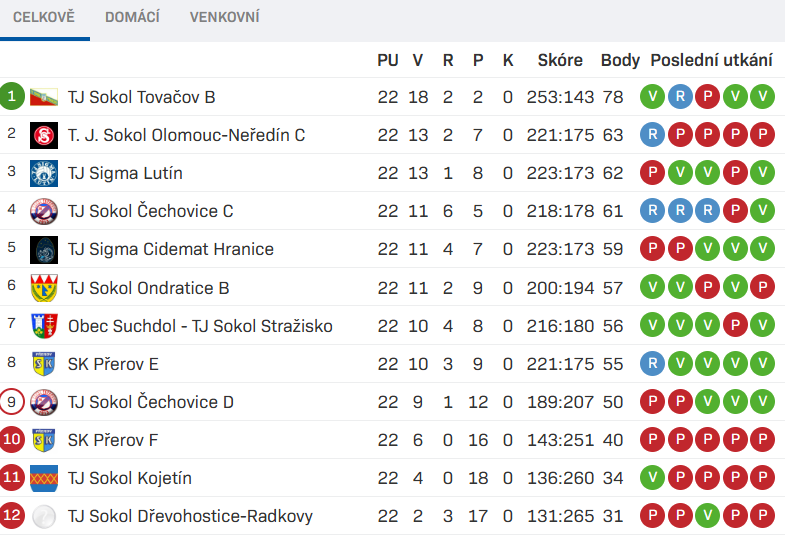
Task: Click Dřevohostice-Radkovy's green V result badge
Action: [707, 515]
